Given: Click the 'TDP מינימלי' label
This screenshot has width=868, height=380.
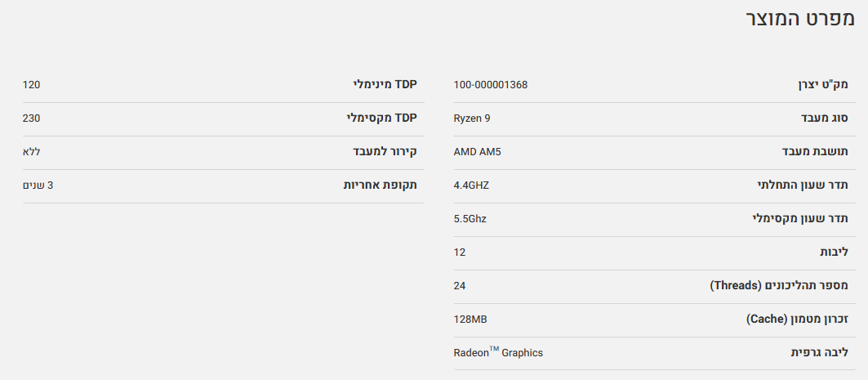Looking at the screenshot, I should pos(385,85).
